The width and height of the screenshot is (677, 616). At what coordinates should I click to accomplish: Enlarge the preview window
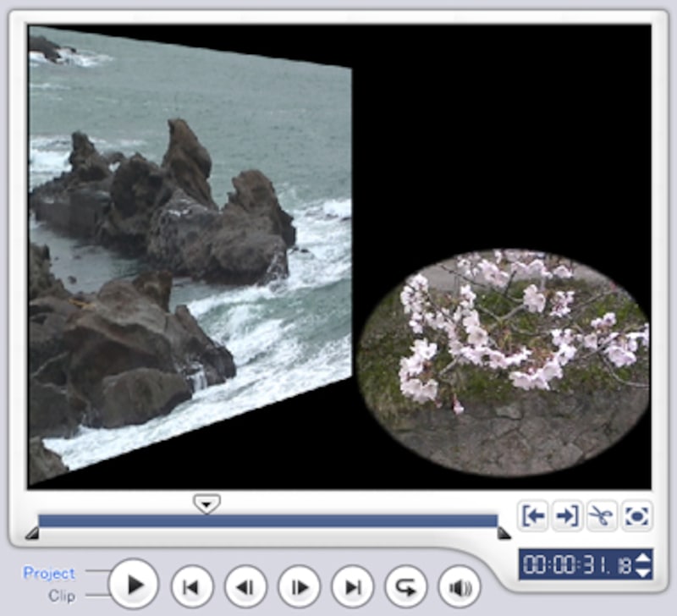pyautogui.click(x=636, y=515)
